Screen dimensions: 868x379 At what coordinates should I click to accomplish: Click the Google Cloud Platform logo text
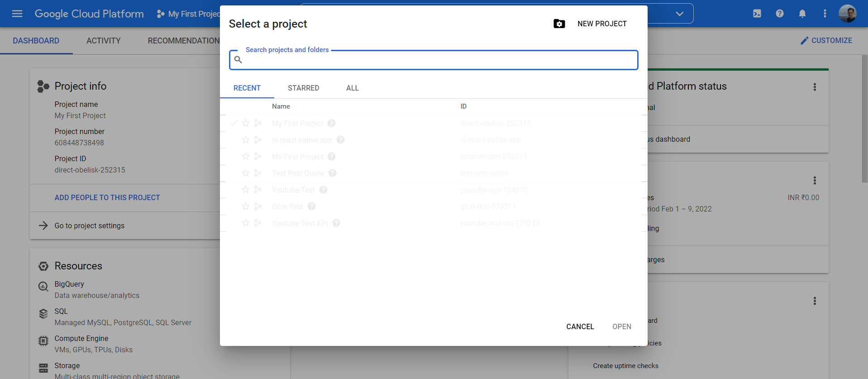pyautogui.click(x=89, y=14)
